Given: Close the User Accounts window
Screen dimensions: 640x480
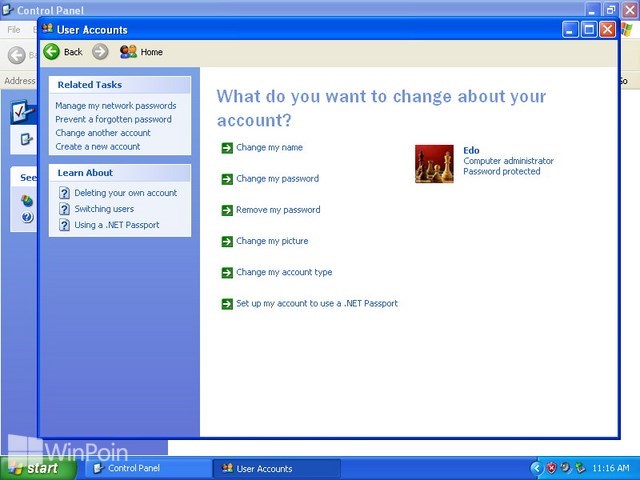Looking at the screenshot, I should 607,29.
